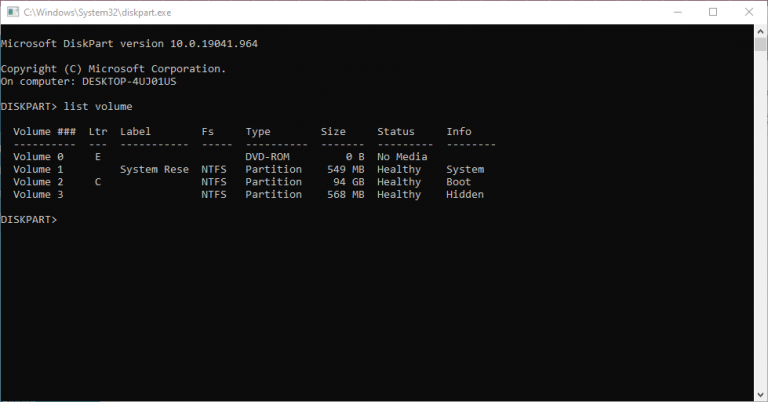
Task: Click the '568 MB' size value
Action: pos(346,194)
